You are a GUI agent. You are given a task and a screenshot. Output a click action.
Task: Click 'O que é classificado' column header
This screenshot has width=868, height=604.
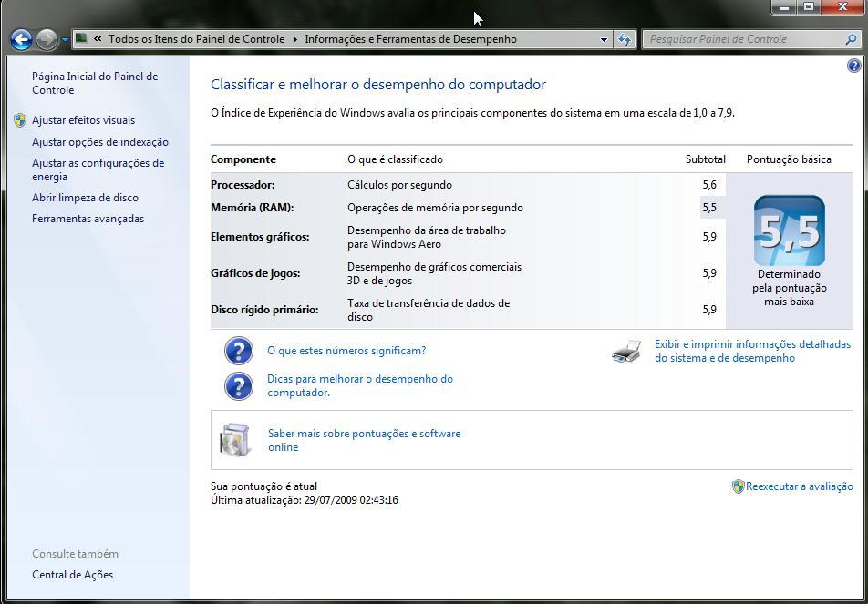(396, 159)
